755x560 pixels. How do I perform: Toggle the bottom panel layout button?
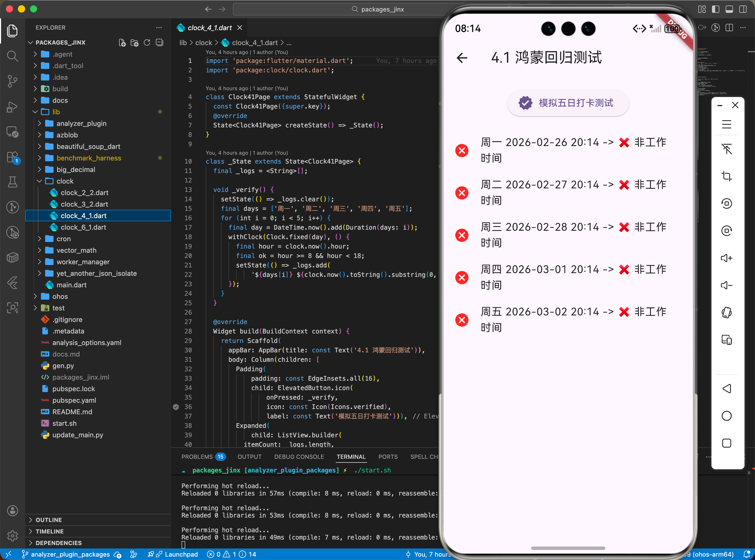click(x=729, y=9)
